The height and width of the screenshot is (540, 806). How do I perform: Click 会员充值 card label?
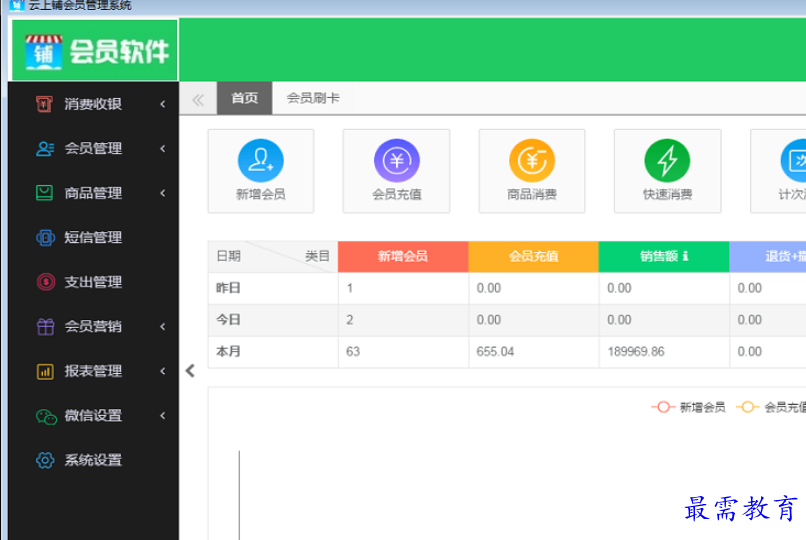tap(396, 194)
